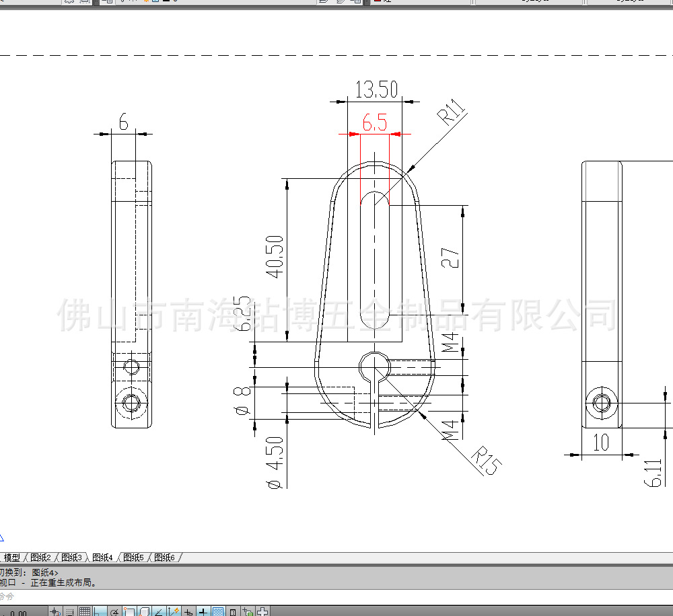This screenshot has width=673, height=616.
Task: Select the red 6.5 dimension text
Action: (x=375, y=122)
